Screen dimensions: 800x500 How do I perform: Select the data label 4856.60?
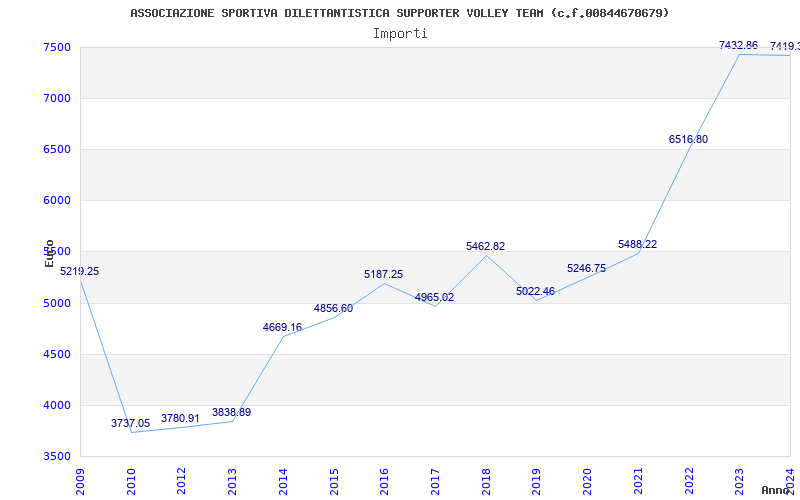333,309
